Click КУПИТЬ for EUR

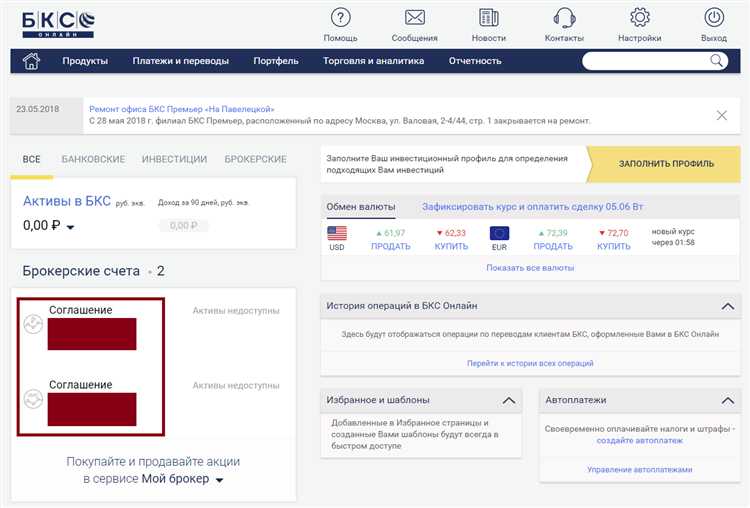(x=614, y=246)
